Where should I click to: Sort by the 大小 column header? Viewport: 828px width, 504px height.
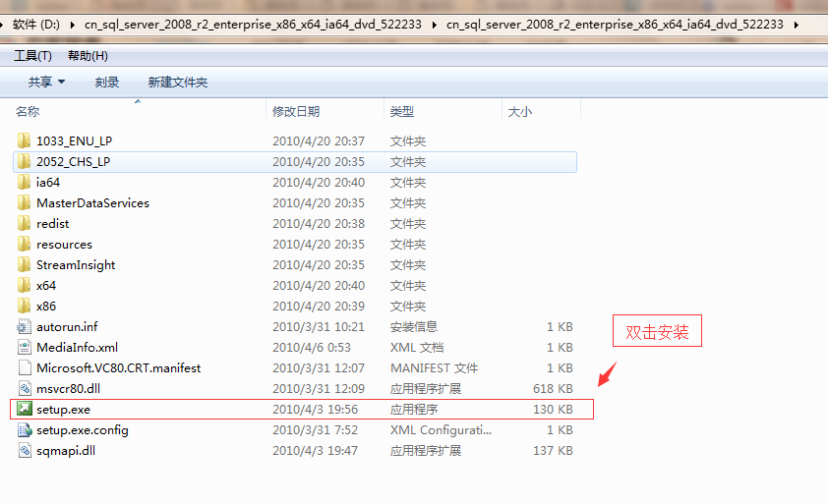coord(519,111)
